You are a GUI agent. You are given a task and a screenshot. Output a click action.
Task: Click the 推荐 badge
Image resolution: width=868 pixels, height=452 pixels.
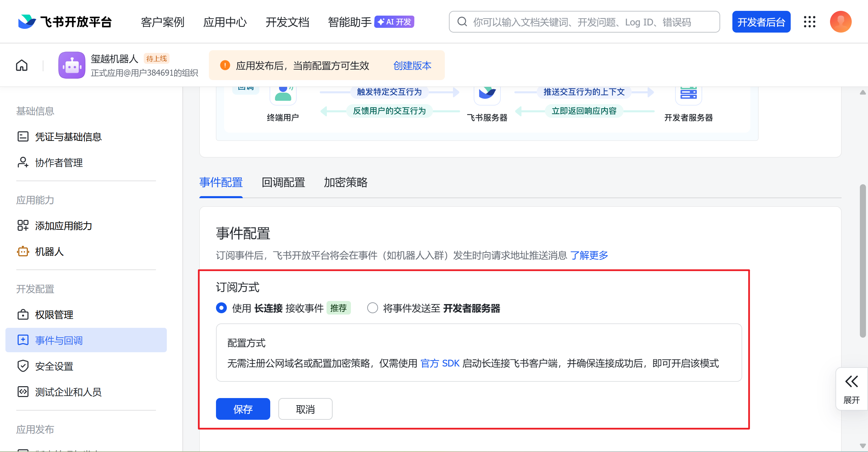point(338,308)
